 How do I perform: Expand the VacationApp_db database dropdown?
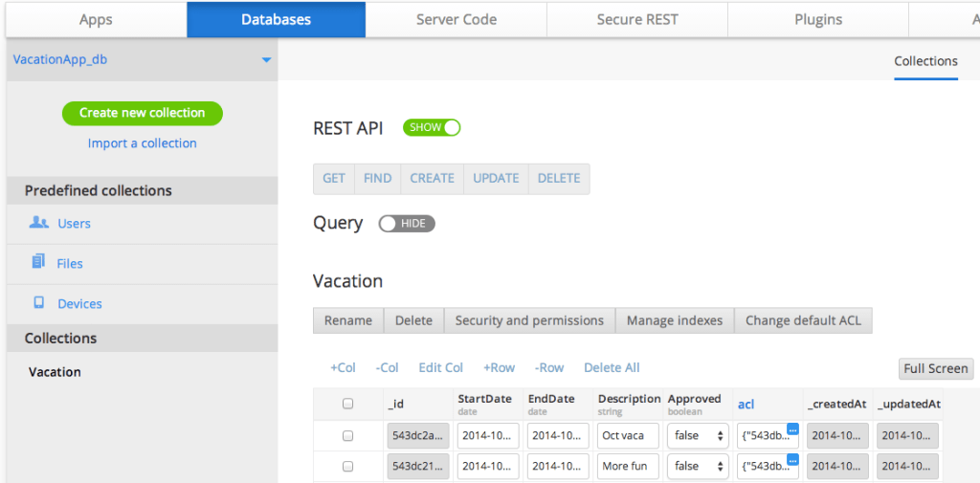coord(267,60)
